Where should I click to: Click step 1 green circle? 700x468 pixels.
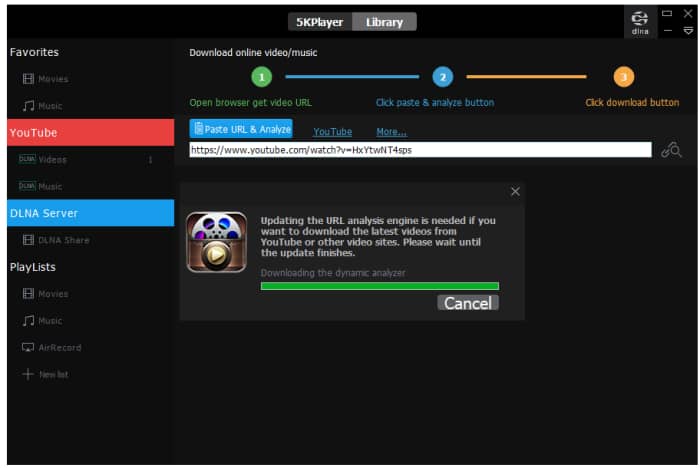point(262,77)
